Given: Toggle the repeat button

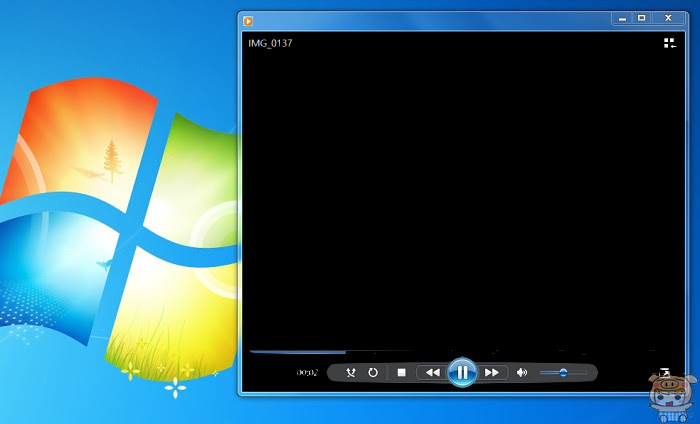Looking at the screenshot, I should tap(373, 372).
